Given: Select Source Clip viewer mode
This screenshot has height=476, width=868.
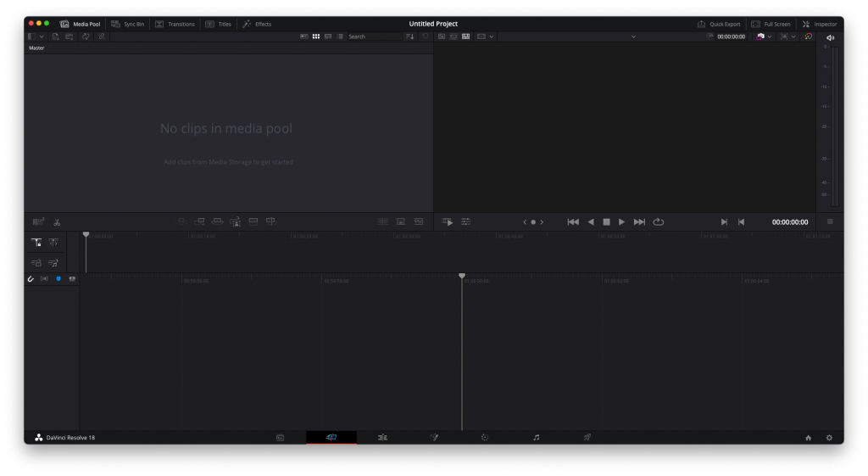Looking at the screenshot, I should coord(442,36).
